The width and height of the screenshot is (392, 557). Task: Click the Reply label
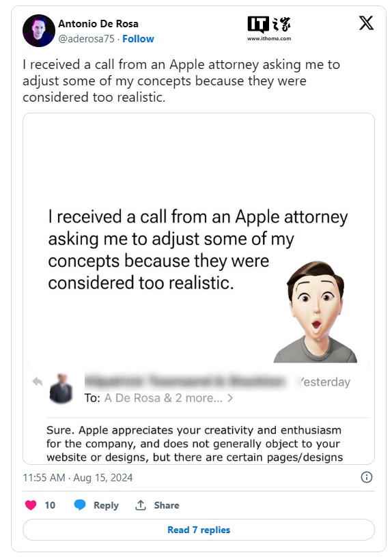click(106, 505)
